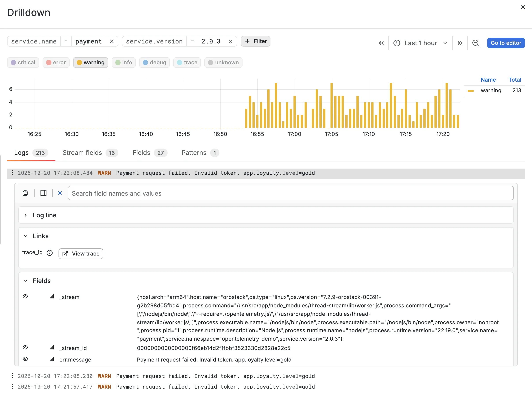The image size is (532, 399).
Task: Change the service.name filter operator
Action: point(66,41)
